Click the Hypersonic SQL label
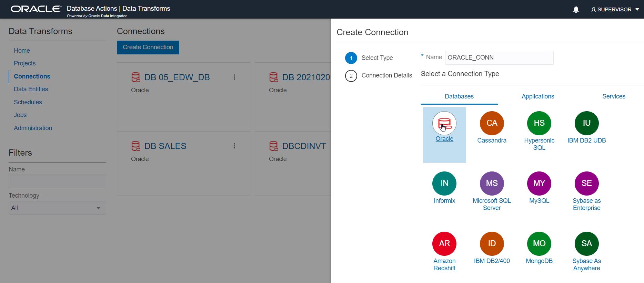 (539, 144)
